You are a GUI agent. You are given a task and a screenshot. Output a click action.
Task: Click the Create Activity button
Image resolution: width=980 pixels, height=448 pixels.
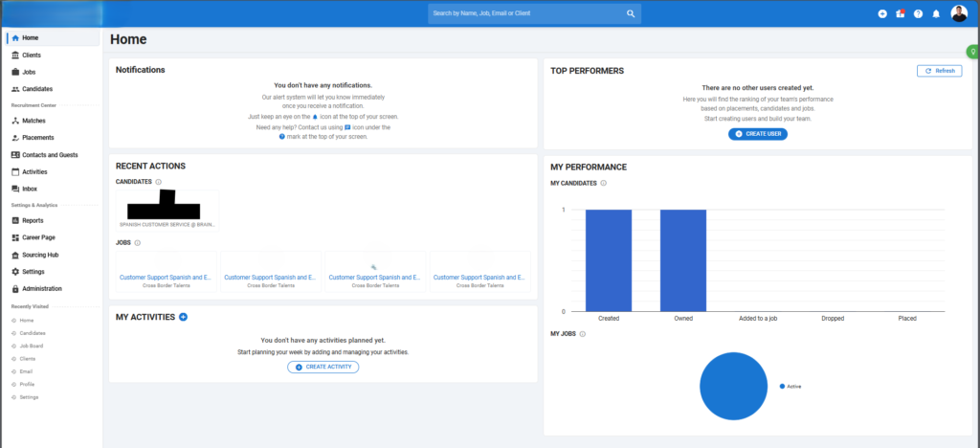click(323, 368)
